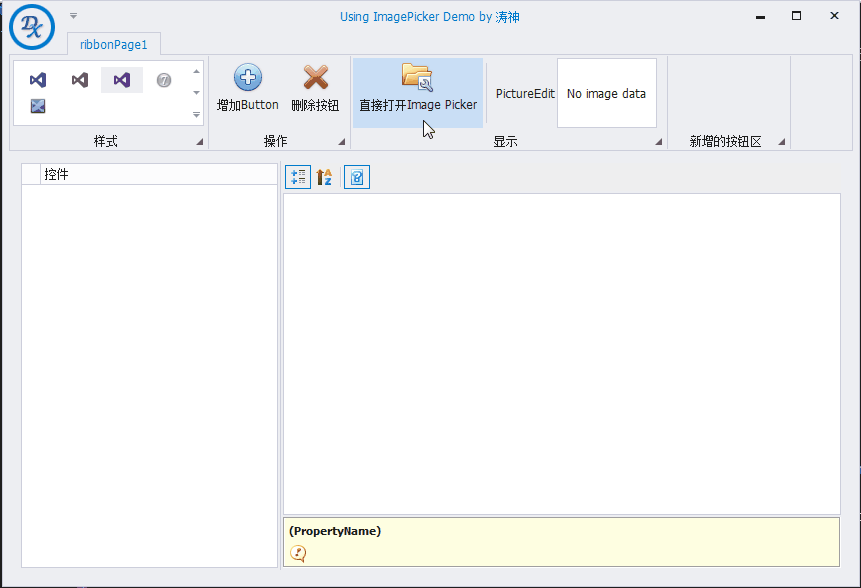Open the quick access toolbar customize arrow

(x=73, y=16)
